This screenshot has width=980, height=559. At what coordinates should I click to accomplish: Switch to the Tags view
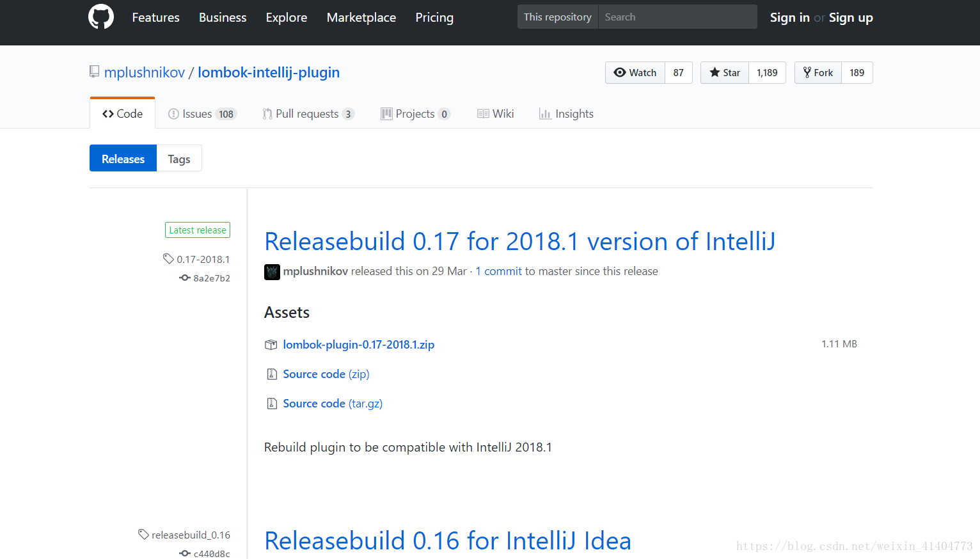tap(179, 159)
